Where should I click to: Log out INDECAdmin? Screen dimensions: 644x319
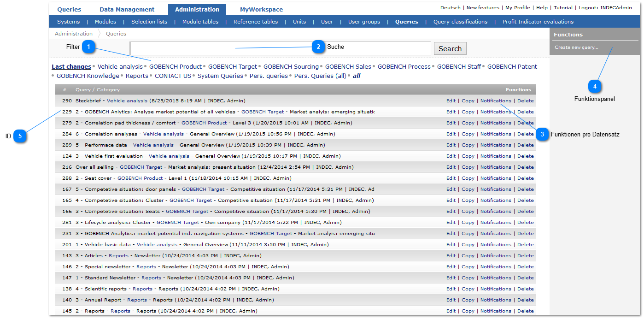pyautogui.click(x=605, y=8)
